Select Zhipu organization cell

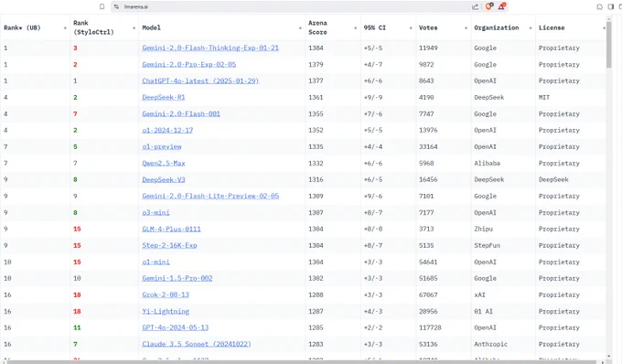pyautogui.click(x=483, y=230)
